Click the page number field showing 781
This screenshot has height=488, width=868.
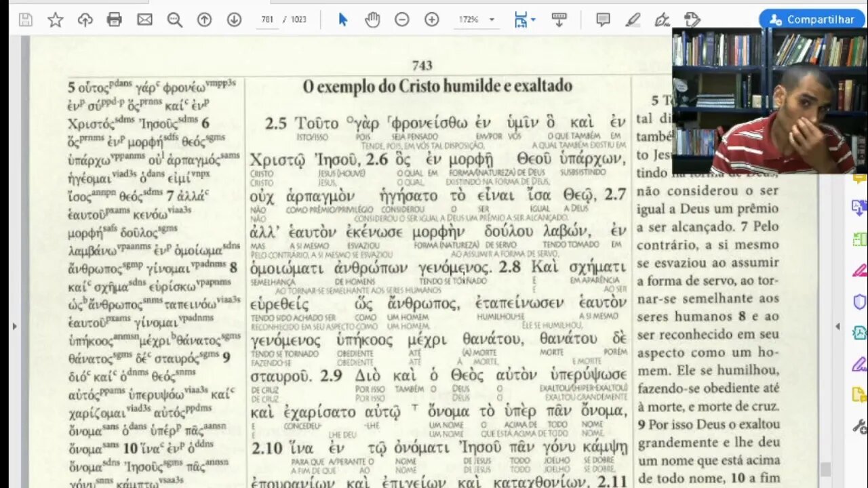click(267, 20)
